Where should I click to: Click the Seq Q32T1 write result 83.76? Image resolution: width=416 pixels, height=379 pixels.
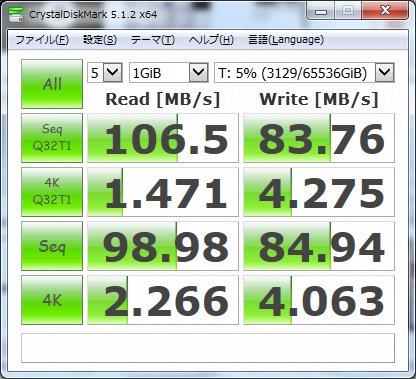coord(319,138)
